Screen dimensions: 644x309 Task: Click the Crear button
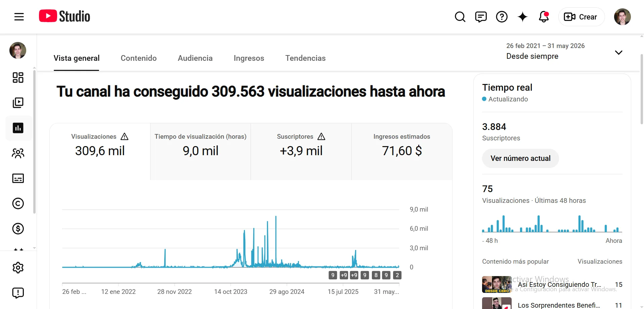(581, 17)
